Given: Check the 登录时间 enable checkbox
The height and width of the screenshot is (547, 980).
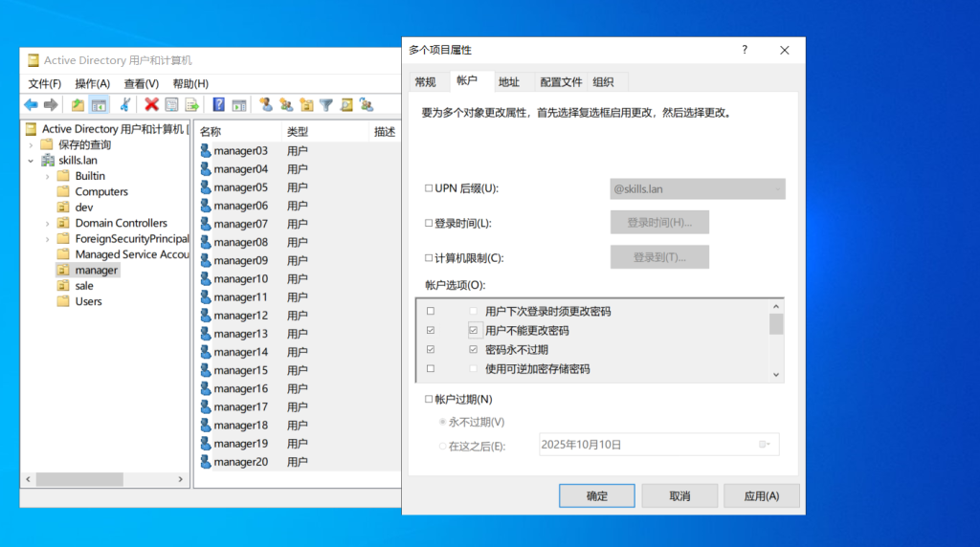Looking at the screenshot, I should (429, 223).
